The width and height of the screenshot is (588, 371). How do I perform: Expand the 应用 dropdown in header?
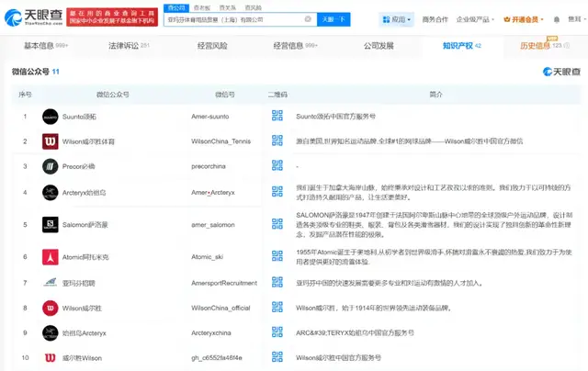tap(397, 18)
